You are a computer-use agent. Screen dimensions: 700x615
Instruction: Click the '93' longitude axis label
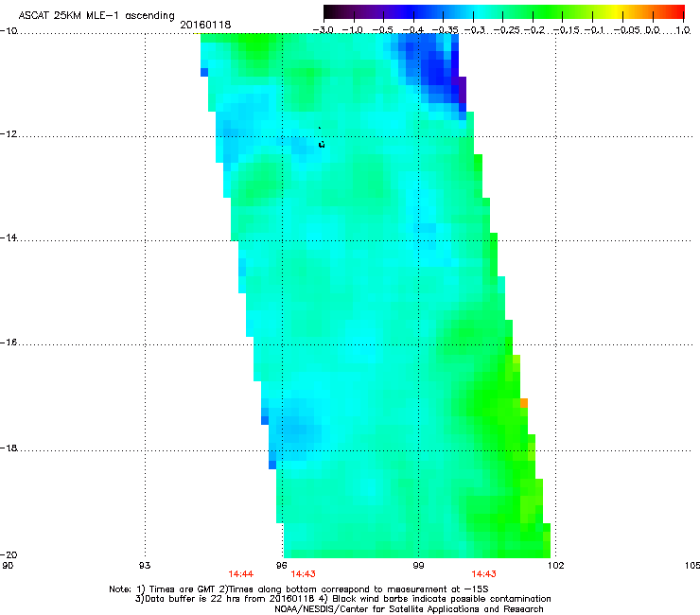coord(145,566)
